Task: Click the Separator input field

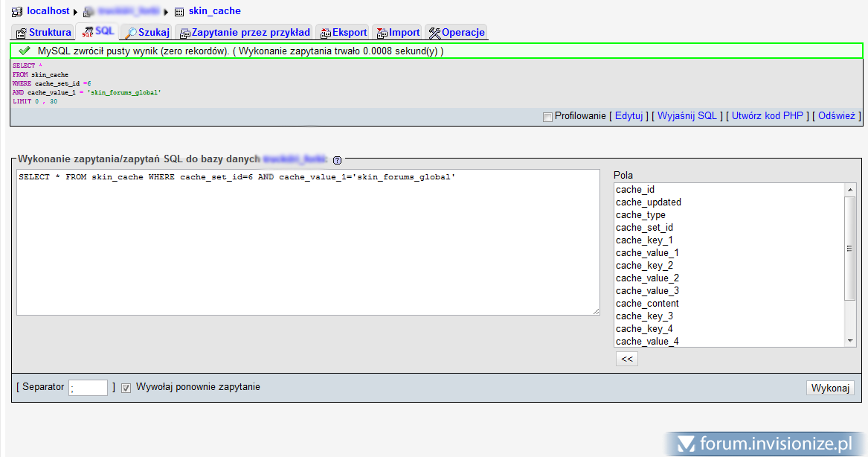Action: pos(89,388)
